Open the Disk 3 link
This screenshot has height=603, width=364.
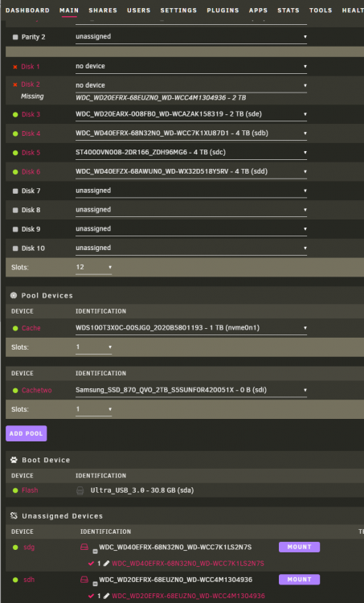click(x=31, y=114)
